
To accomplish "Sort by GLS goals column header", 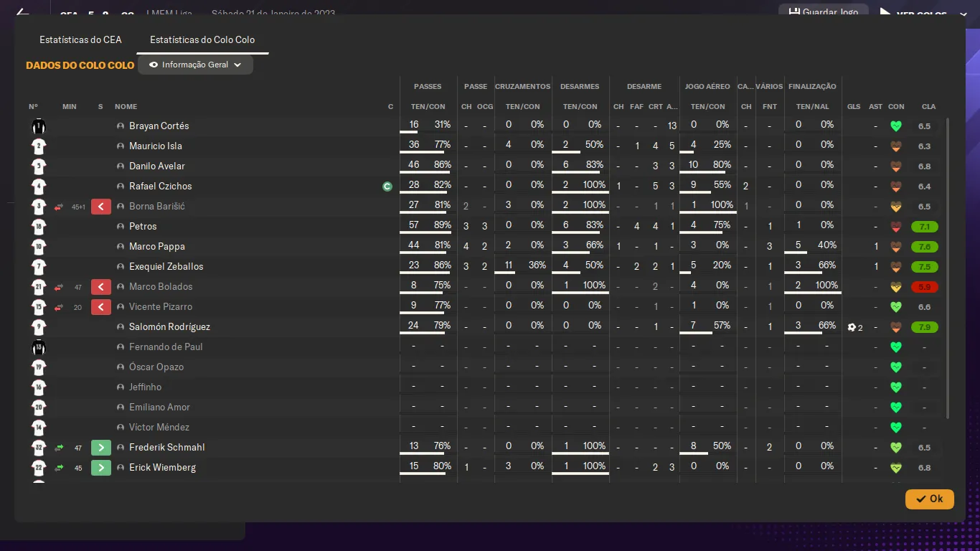I will click(x=854, y=107).
